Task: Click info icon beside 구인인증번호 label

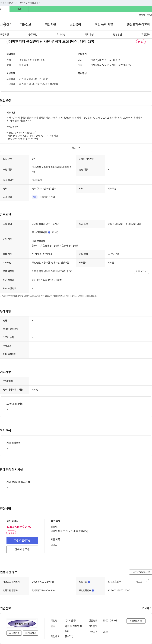Action: click(x=93, y=590)
